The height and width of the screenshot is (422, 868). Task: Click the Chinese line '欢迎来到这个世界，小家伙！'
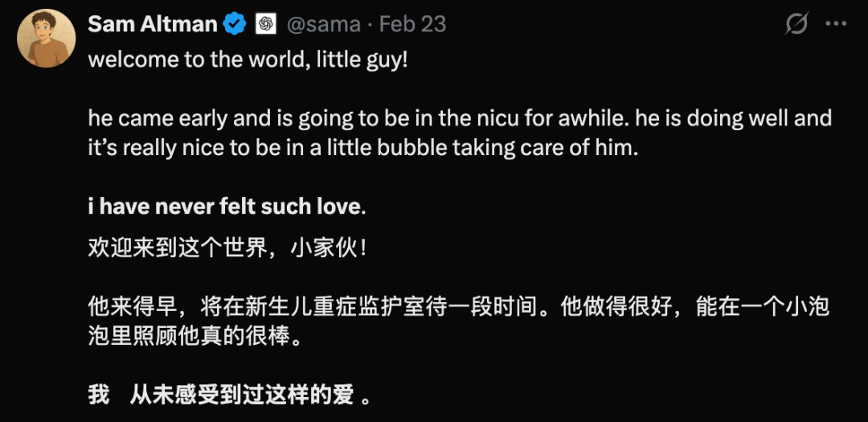tap(227, 247)
